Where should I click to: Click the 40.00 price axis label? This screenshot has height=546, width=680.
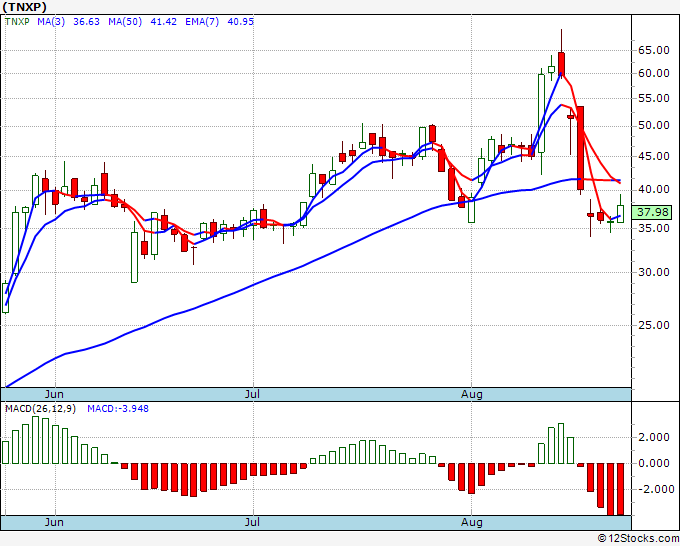[x=654, y=190]
